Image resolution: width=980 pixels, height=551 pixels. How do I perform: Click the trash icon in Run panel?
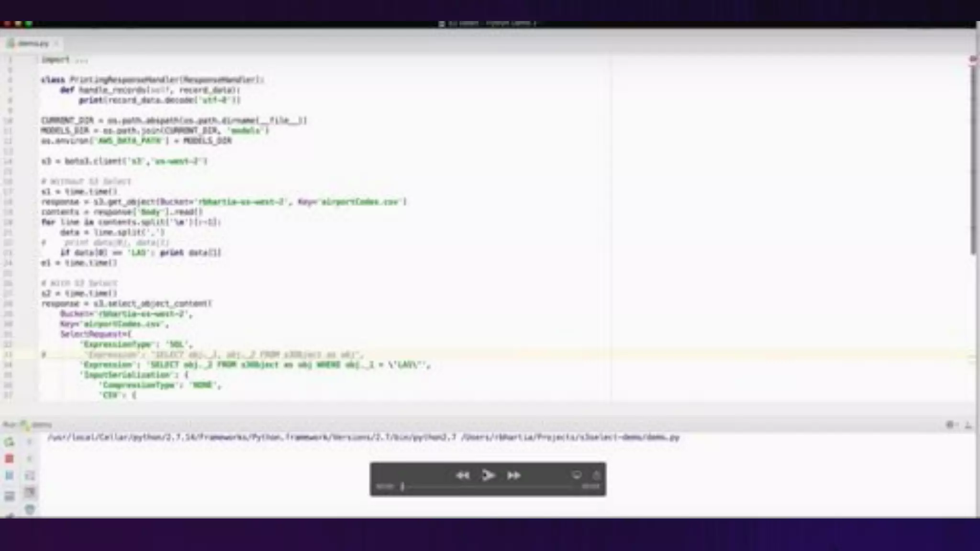[x=30, y=509]
